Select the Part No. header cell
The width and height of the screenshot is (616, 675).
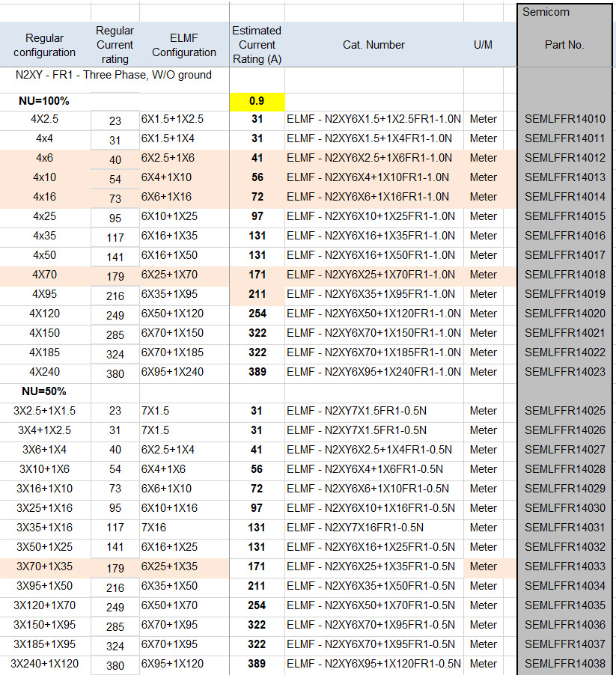click(564, 45)
